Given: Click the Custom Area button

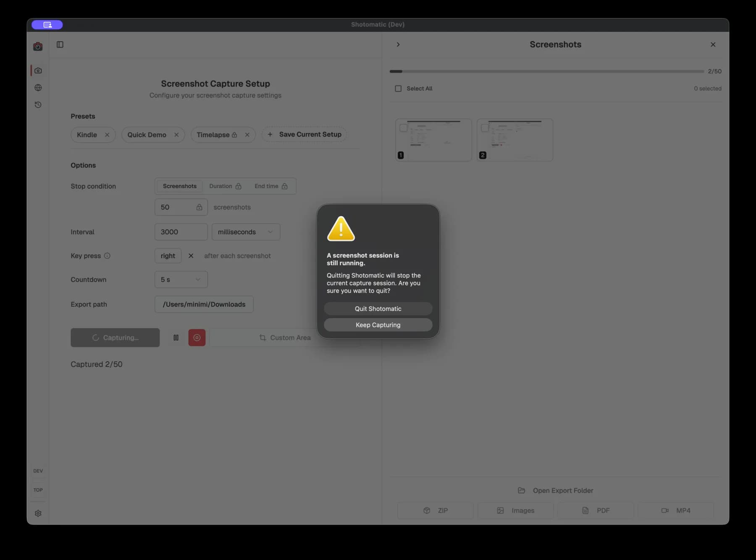Looking at the screenshot, I should click(x=285, y=338).
